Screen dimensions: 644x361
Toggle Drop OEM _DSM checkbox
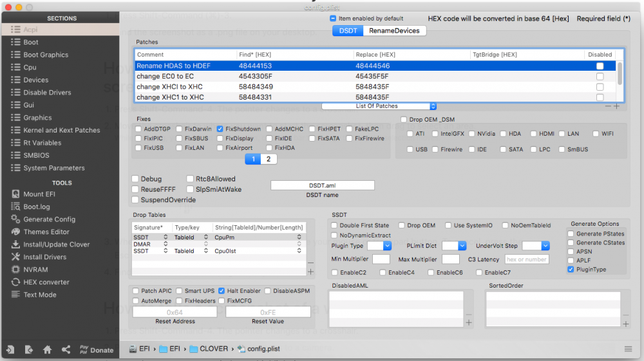click(x=404, y=120)
